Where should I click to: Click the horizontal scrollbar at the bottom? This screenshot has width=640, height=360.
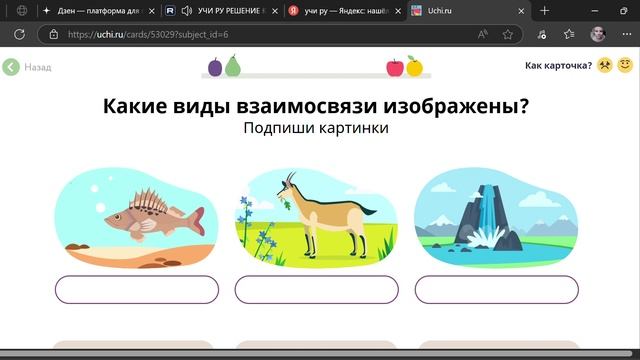(x=316, y=353)
